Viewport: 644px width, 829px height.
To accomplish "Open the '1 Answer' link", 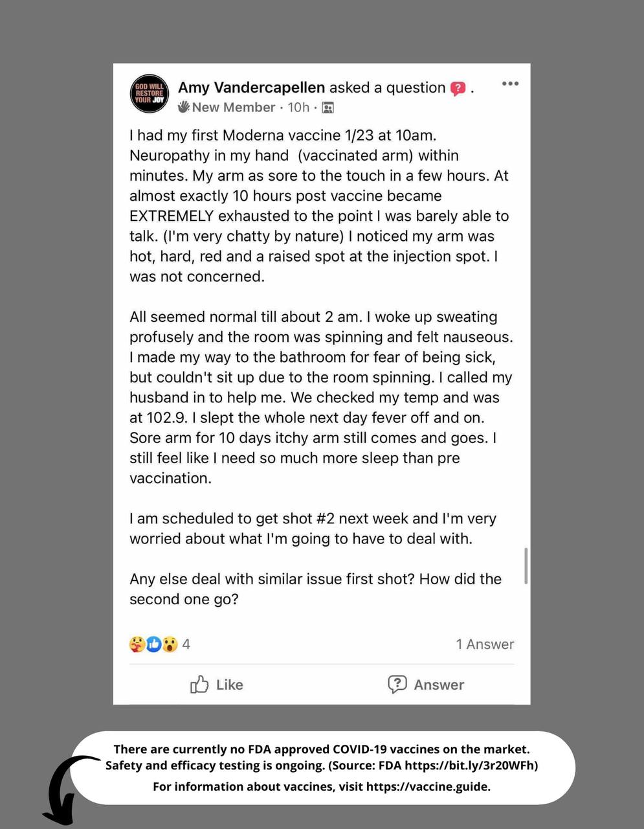I will (x=485, y=644).
